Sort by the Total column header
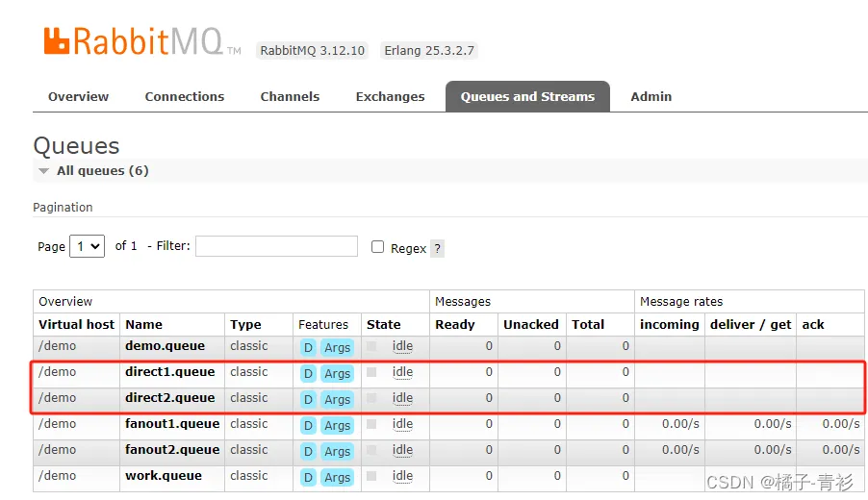 [x=588, y=325]
